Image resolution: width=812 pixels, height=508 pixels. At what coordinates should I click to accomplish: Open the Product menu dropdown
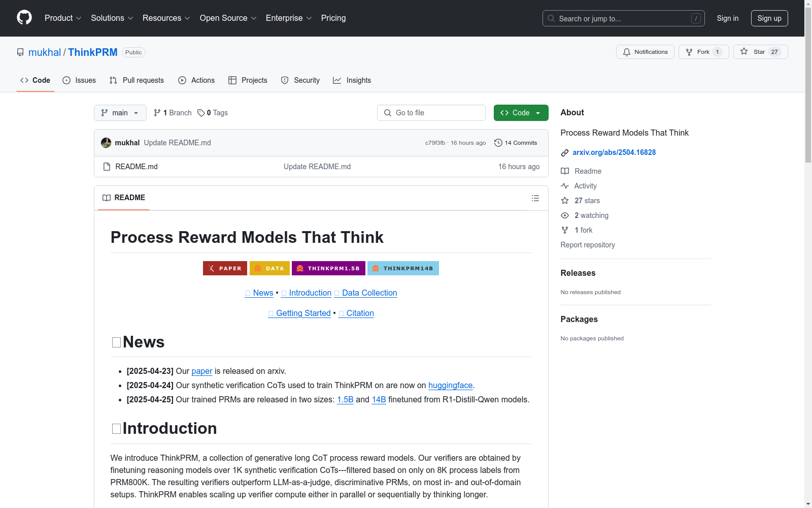coord(63,18)
